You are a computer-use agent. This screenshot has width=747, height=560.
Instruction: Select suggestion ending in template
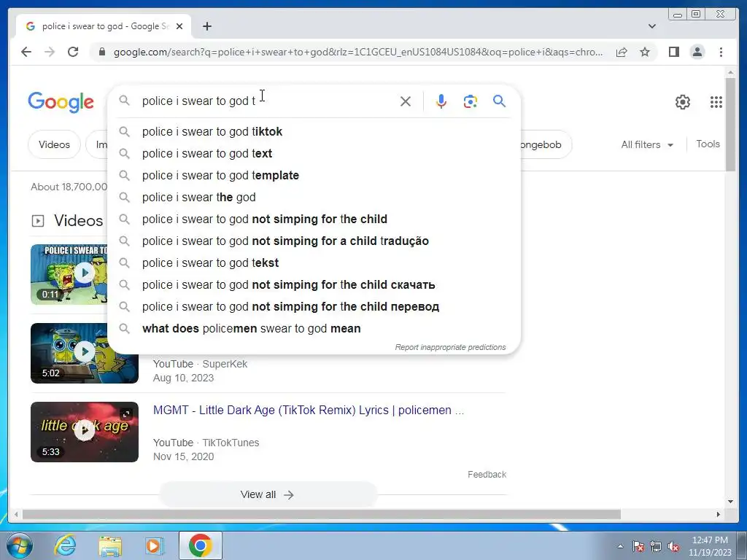[314, 175]
